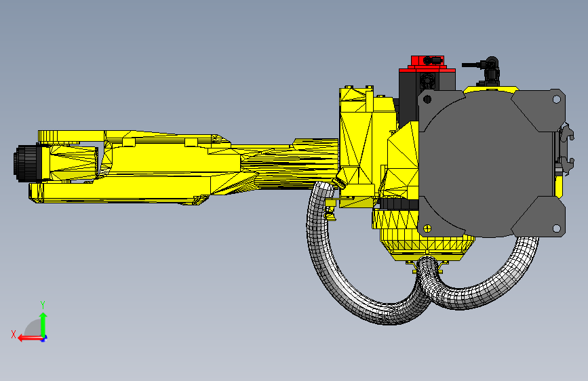Click the red X axis arrow of the triad
This screenshot has height=381, width=588.
30,338
